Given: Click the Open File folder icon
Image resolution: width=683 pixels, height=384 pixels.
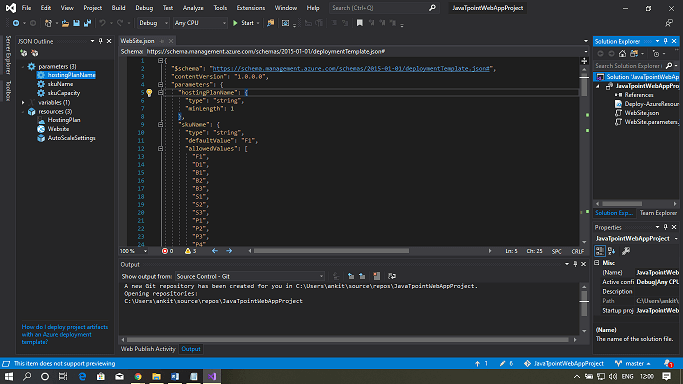Looking at the screenshot, I should tap(65, 23).
